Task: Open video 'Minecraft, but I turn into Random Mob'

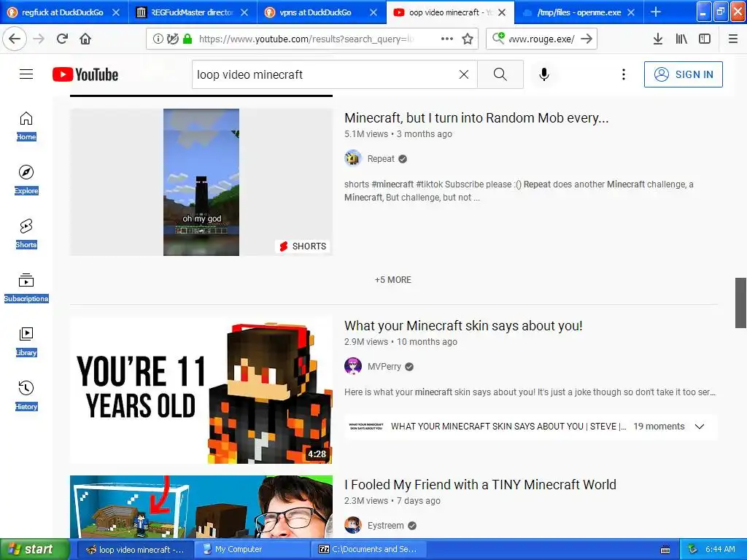Action: coord(476,117)
